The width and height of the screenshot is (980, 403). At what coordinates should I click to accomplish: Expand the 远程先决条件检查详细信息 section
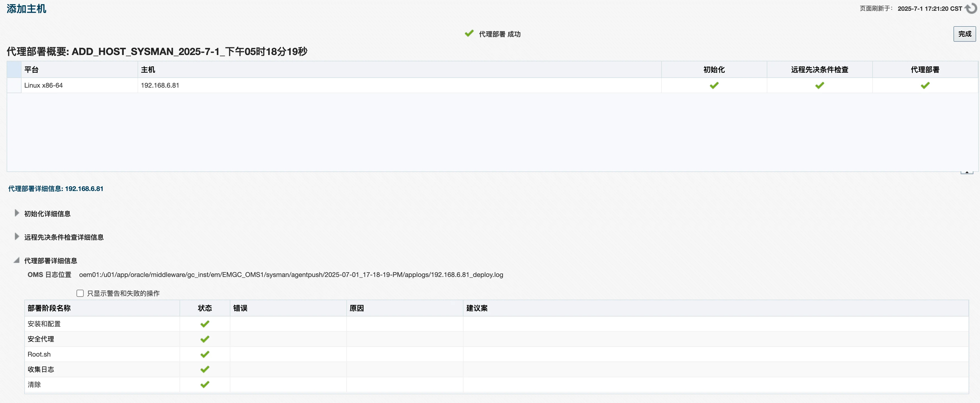(x=17, y=236)
